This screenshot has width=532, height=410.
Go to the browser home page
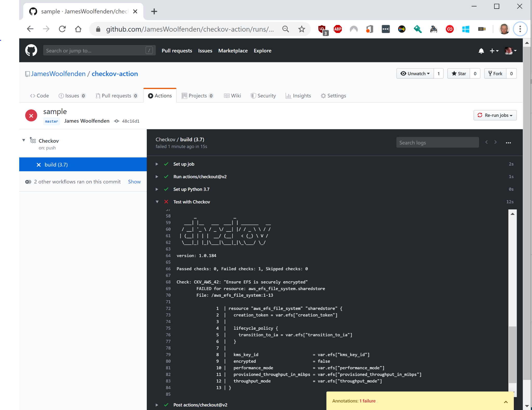coord(78,29)
